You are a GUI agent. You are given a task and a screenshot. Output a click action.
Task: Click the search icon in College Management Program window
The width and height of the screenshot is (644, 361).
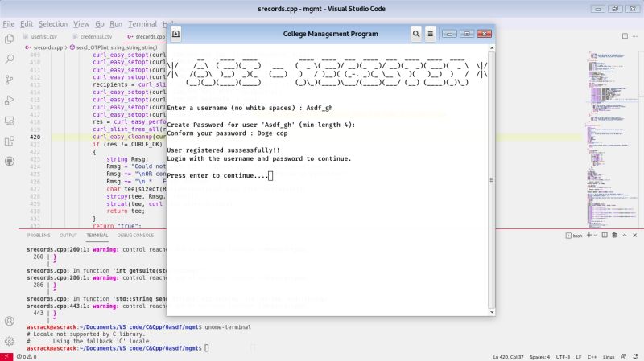(x=416, y=34)
